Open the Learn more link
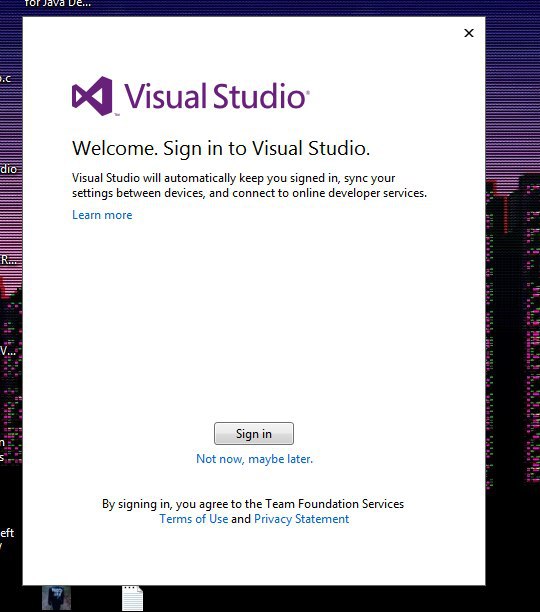Viewport: 540px width, 612px height. coord(102,215)
